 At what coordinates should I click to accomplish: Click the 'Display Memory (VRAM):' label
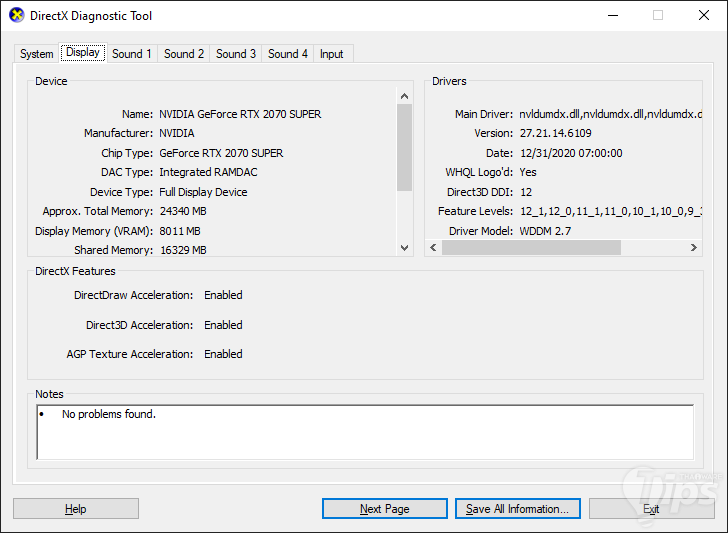click(x=94, y=231)
